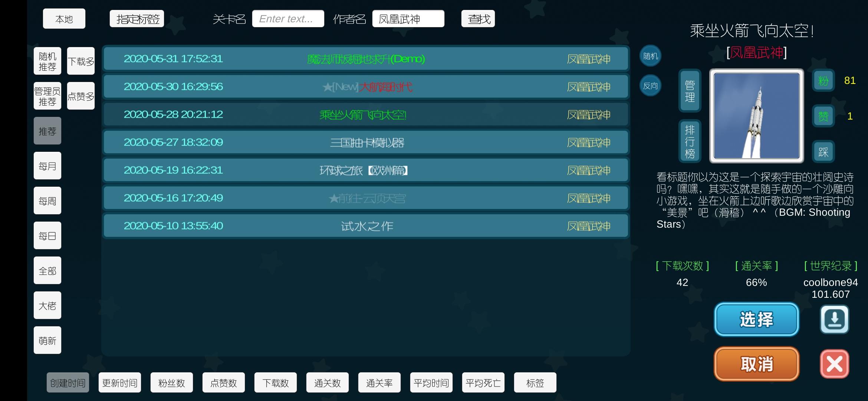Open the 排行榜 leaderboard

[690, 141]
